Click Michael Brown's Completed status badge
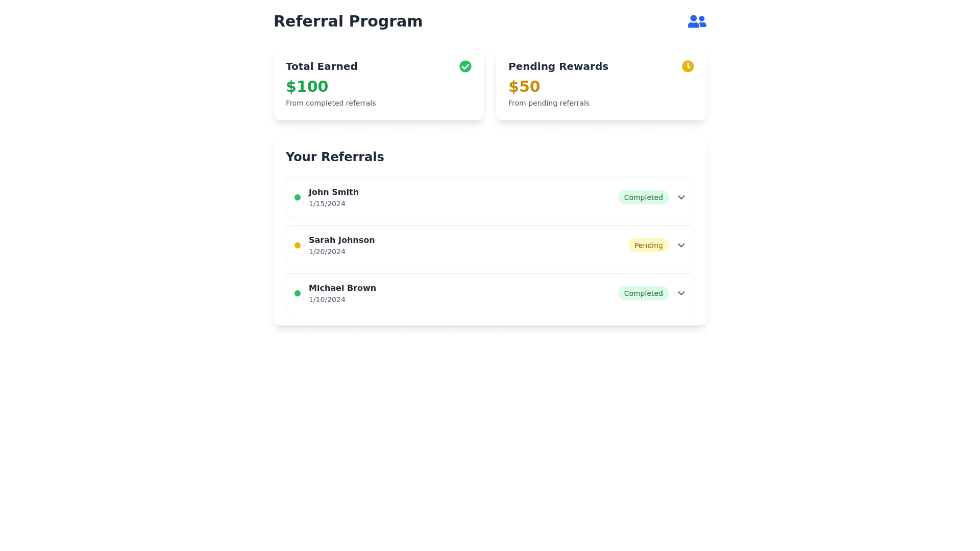The image size is (980, 551). (643, 293)
